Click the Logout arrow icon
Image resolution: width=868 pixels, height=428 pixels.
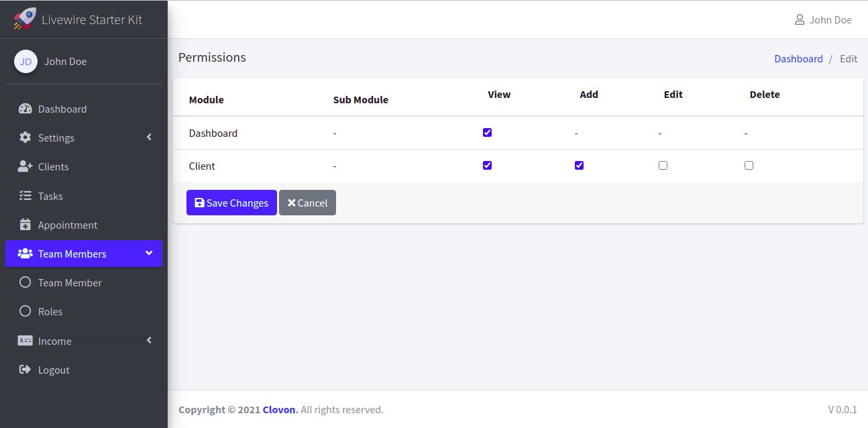click(x=25, y=370)
